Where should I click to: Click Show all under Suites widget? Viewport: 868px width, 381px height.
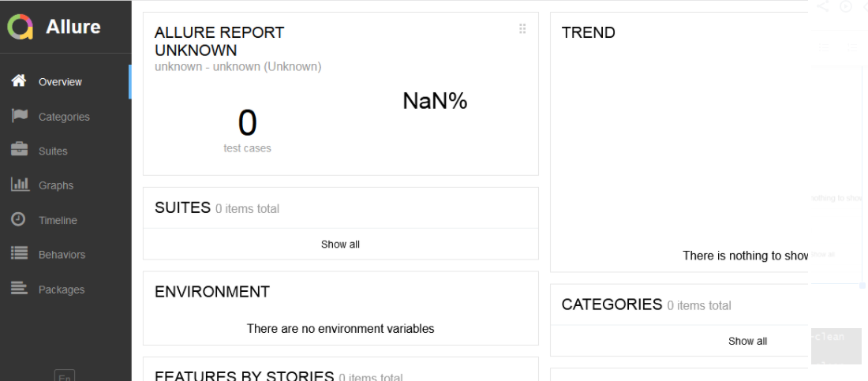point(340,245)
